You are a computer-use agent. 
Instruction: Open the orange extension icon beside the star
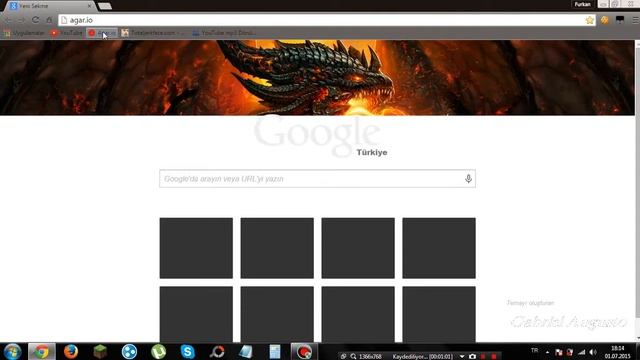pyautogui.click(x=604, y=20)
